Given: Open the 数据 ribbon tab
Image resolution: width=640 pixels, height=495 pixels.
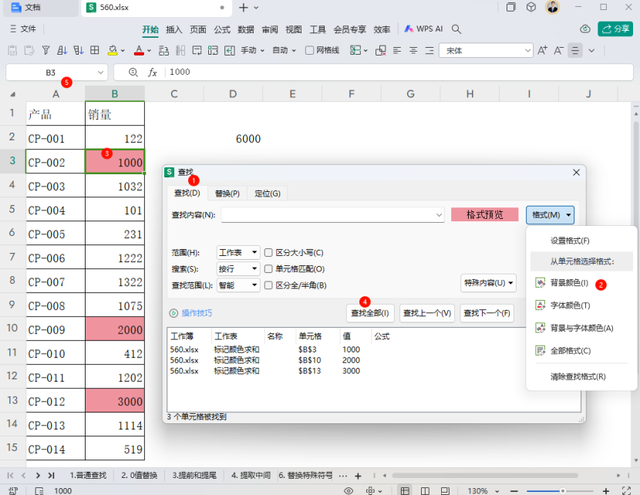Looking at the screenshot, I should point(246,29).
